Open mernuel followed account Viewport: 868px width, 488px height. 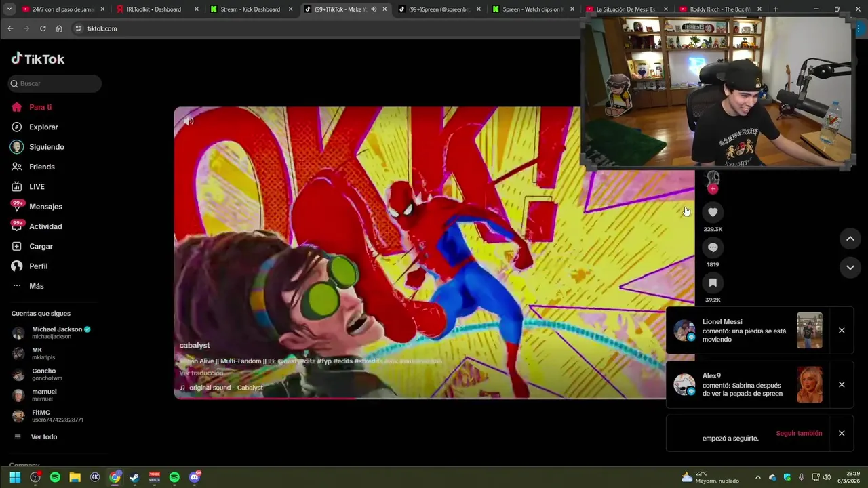pos(35,395)
